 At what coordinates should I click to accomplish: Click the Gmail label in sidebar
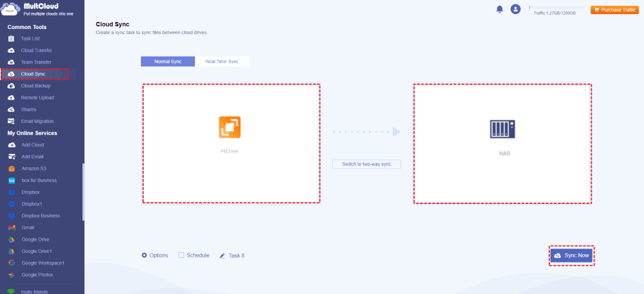[28, 228]
